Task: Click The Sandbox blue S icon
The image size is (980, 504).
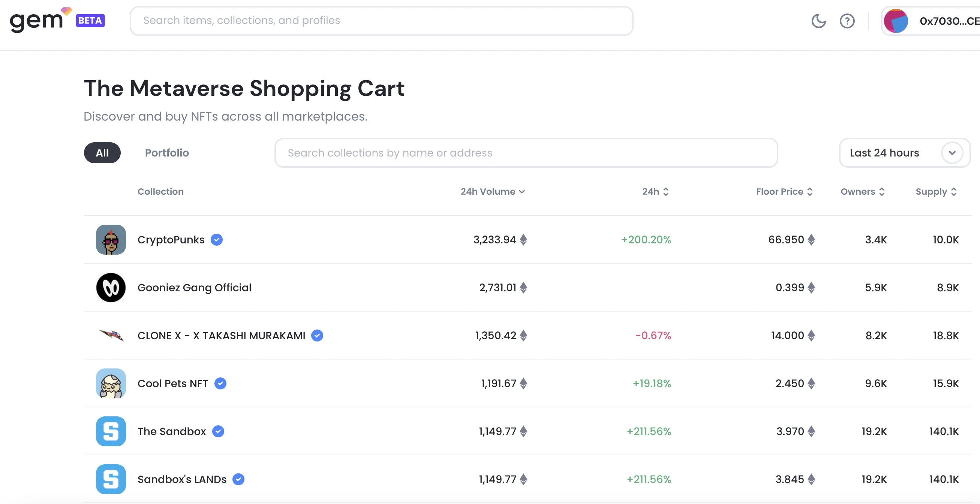Action: (x=111, y=431)
